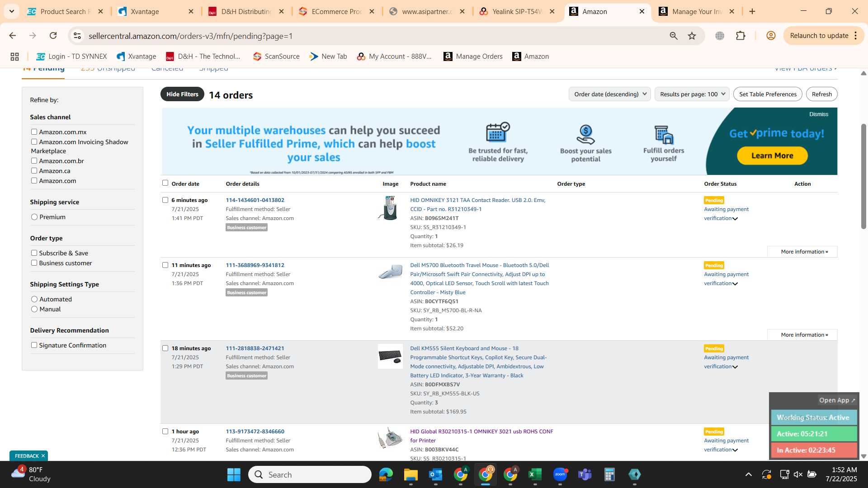868x488 pixels.
Task: Open the Manage Orders bookmark
Action: tap(473, 56)
